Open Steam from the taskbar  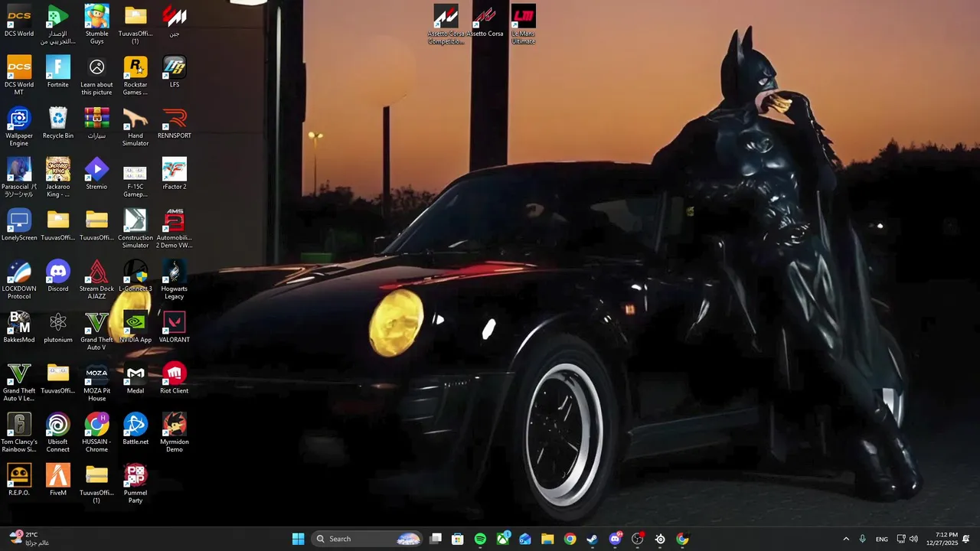pos(593,539)
